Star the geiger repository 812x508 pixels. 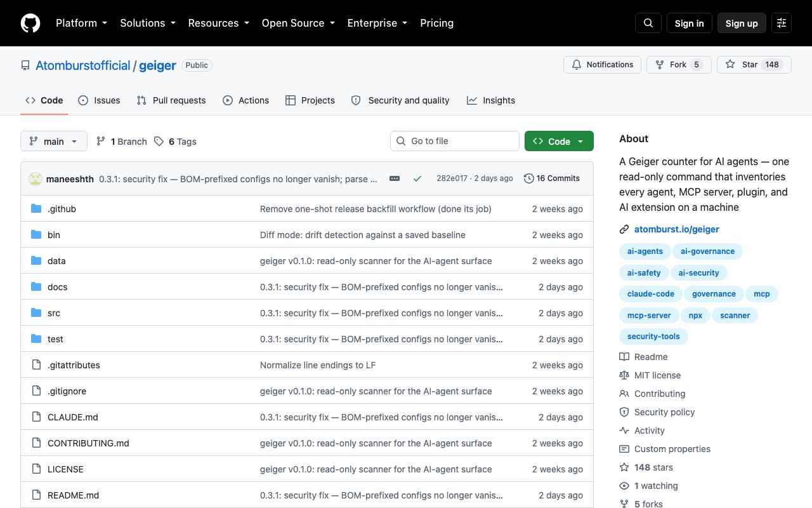pos(754,65)
